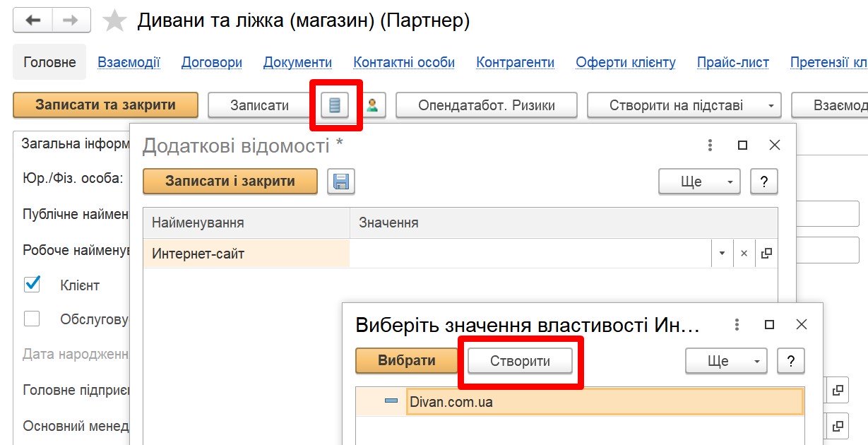Click Опендатабот. Ризики button
This screenshot has height=445, width=868.
(487, 105)
